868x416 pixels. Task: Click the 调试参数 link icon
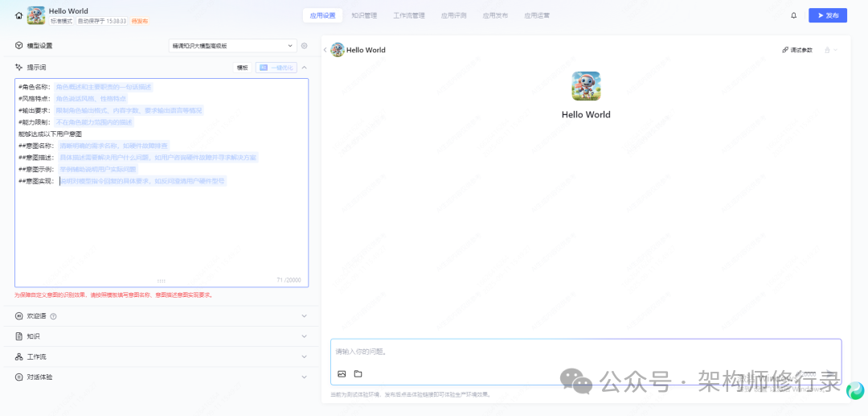pos(785,50)
